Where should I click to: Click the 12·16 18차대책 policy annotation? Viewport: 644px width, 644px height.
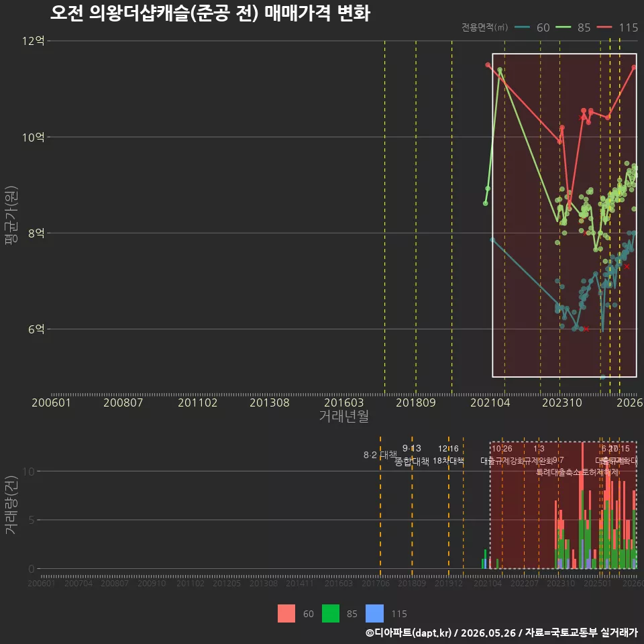click(448, 455)
